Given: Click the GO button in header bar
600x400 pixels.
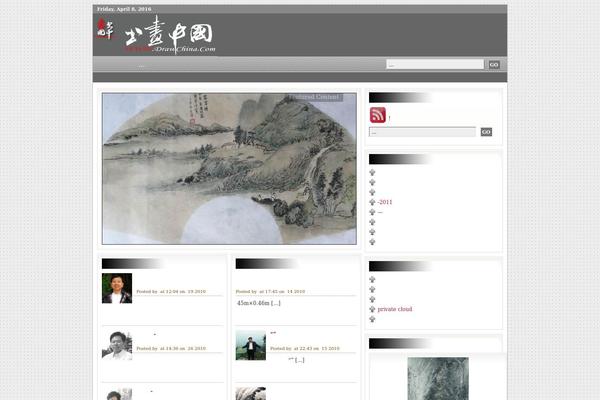Looking at the screenshot, I should (x=494, y=65).
